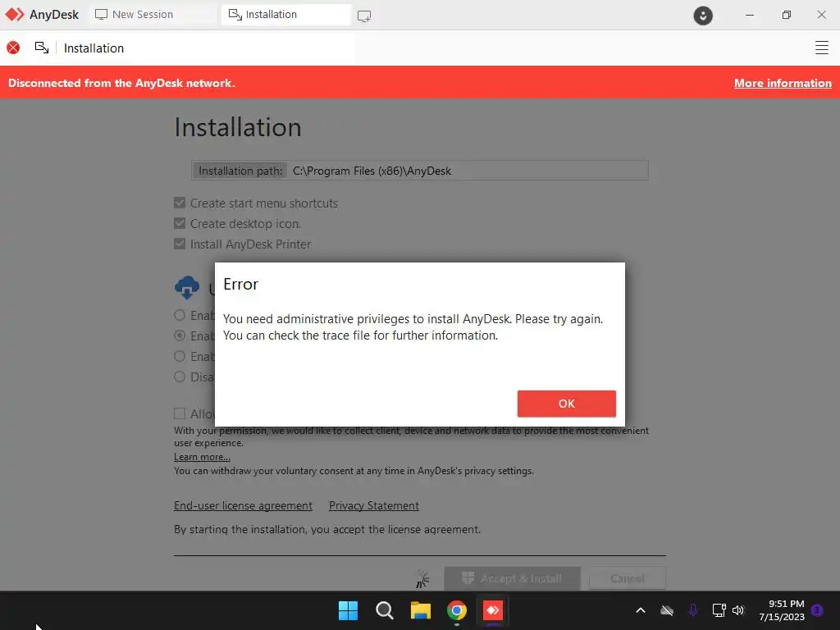Click the blue cloud update icon
The image size is (840, 630).
(x=187, y=287)
